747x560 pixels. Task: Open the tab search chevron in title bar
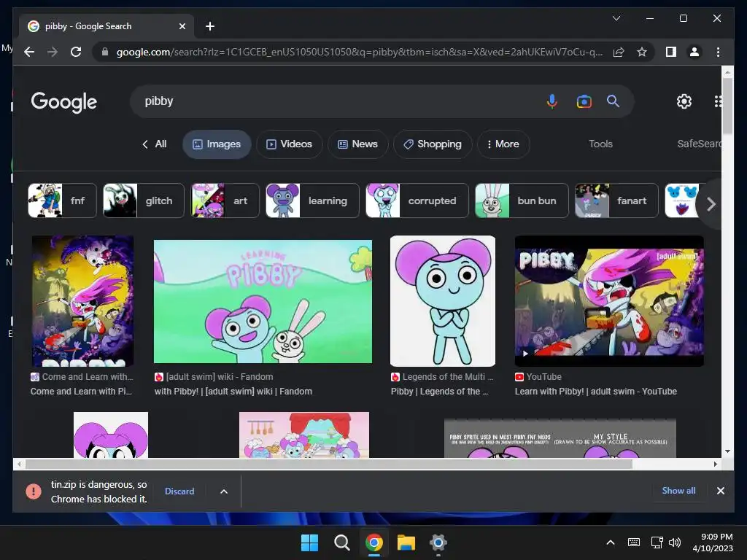[616, 18]
